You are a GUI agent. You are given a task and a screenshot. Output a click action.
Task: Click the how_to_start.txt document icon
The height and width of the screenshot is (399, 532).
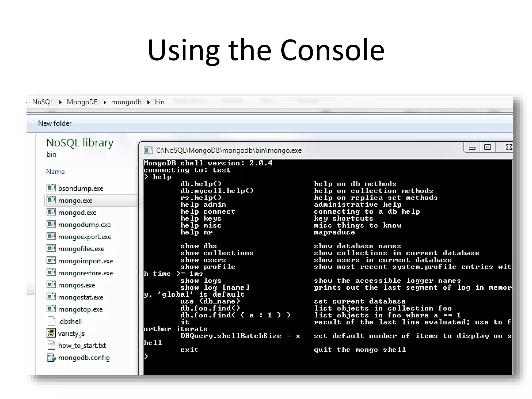(x=51, y=345)
